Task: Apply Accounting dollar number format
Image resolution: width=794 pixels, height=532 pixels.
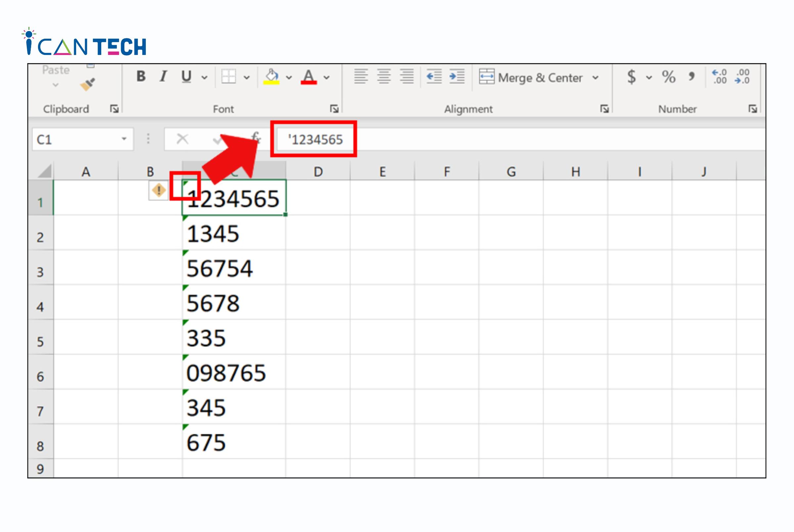Action: click(632, 77)
